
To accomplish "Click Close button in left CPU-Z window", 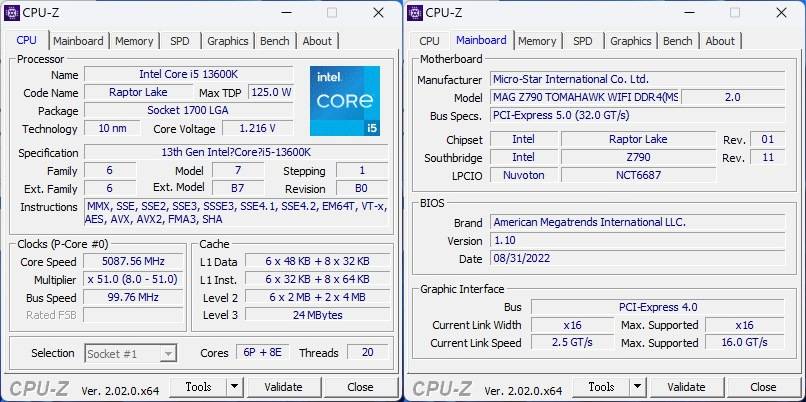I will 360,387.
